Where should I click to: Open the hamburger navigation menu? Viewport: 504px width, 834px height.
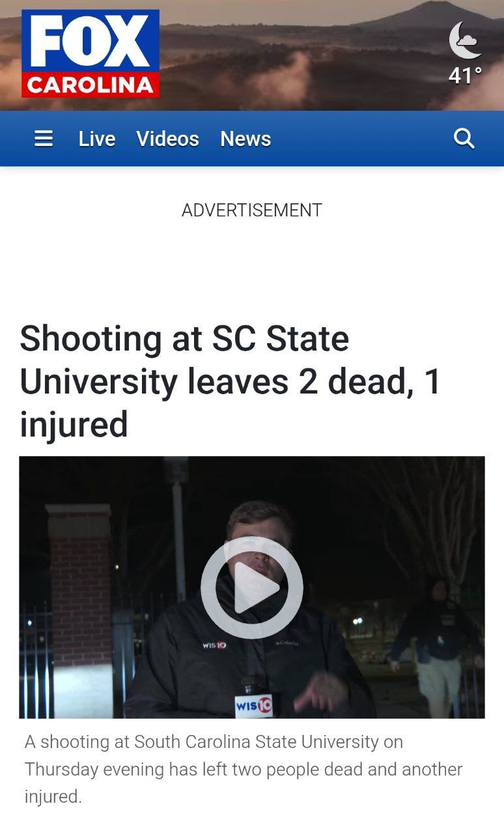click(43, 139)
